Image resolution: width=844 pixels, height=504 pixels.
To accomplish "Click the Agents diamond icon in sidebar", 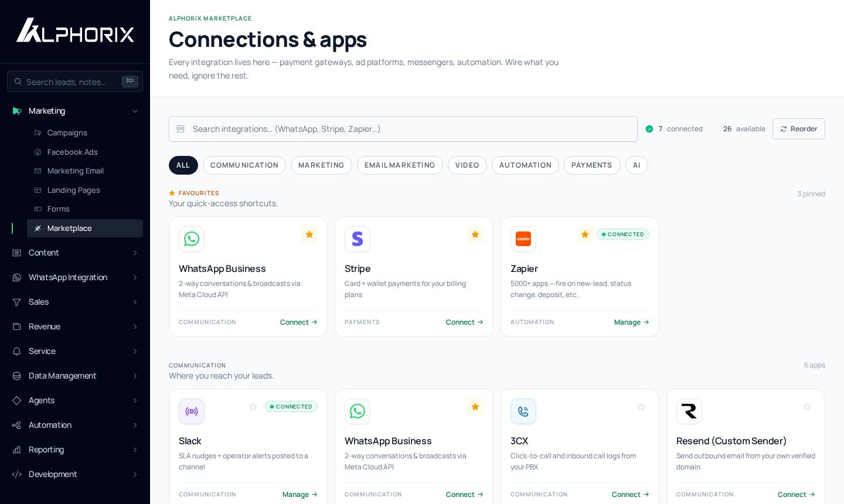I will 17,400.
